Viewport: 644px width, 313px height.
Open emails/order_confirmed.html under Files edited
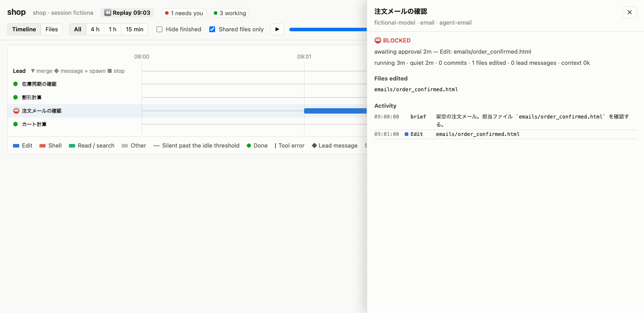pyautogui.click(x=416, y=89)
